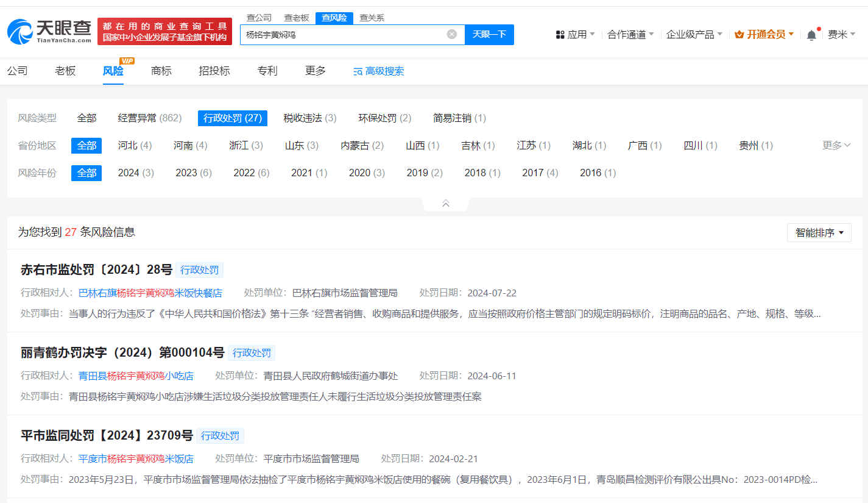Image resolution: width=868 pixels, height=503 pixels.
Task: Open 企业级产品 dropdown menu
Action: tap(694, 35)
